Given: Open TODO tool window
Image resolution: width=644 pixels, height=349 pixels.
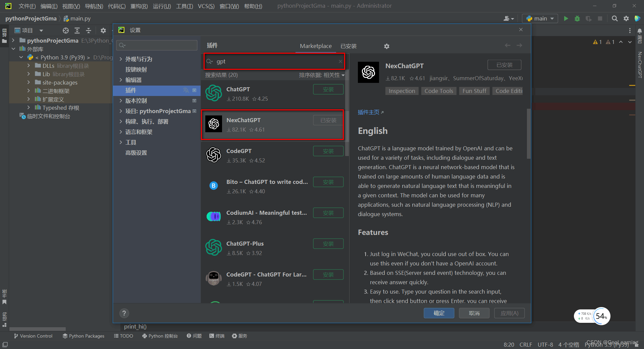Looking at the screenshot, I should 123,336.
